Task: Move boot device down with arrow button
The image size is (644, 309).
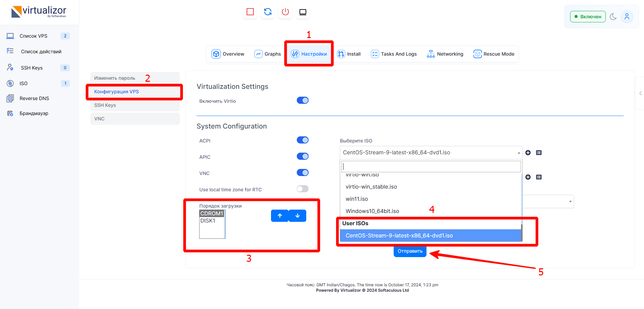Action: tap(297, 216)
